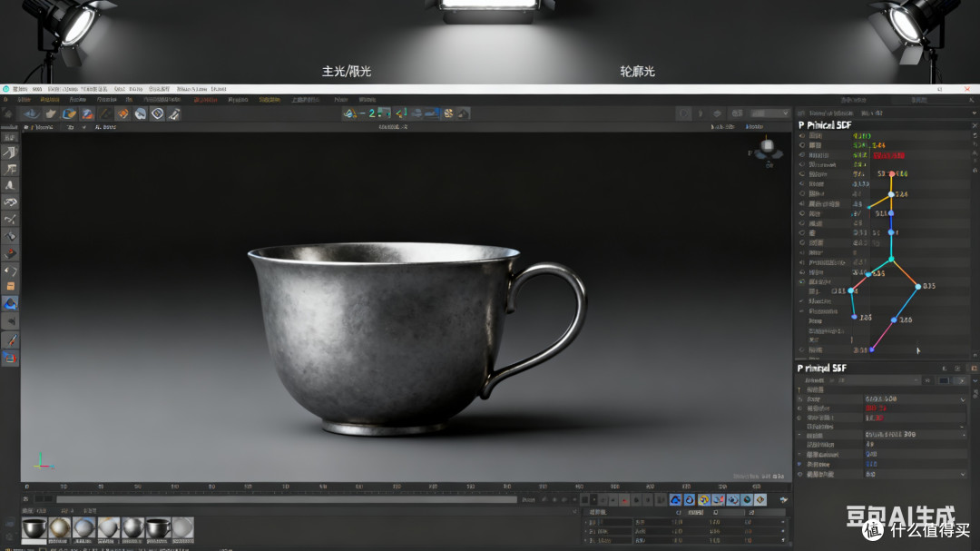Click the first blue icon right of playback controls
The image size is (980, 551).
[x=675, y=500]
